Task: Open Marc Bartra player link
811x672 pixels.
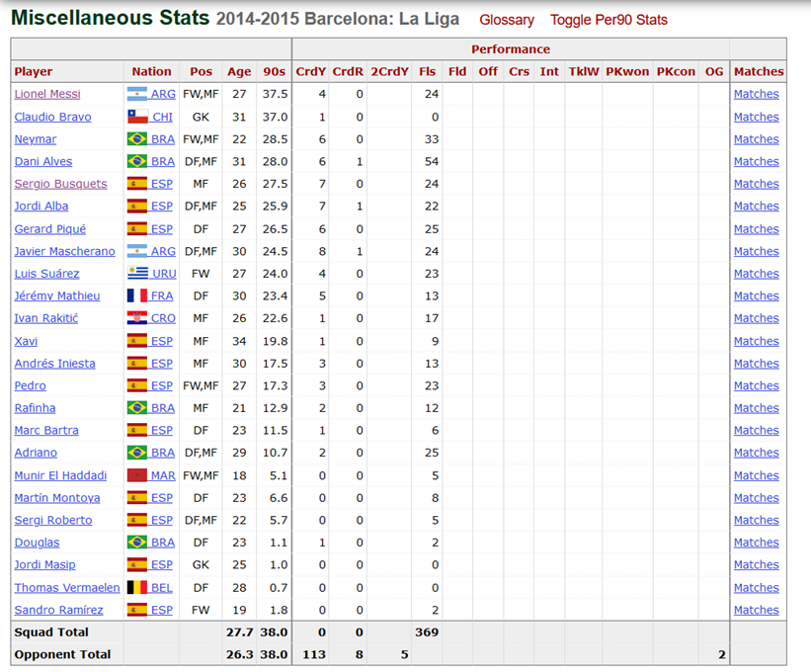Action: [x=46, y=430]
